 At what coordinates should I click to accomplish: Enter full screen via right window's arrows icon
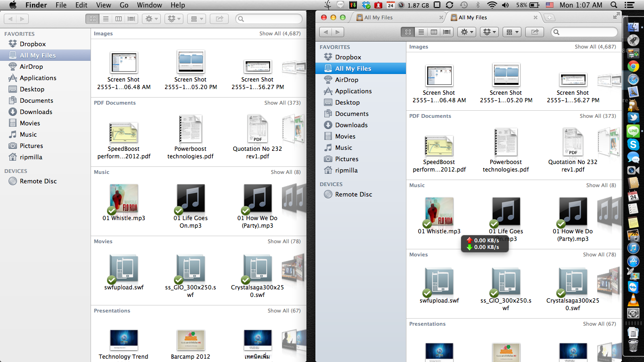click(x=616, y=16)
